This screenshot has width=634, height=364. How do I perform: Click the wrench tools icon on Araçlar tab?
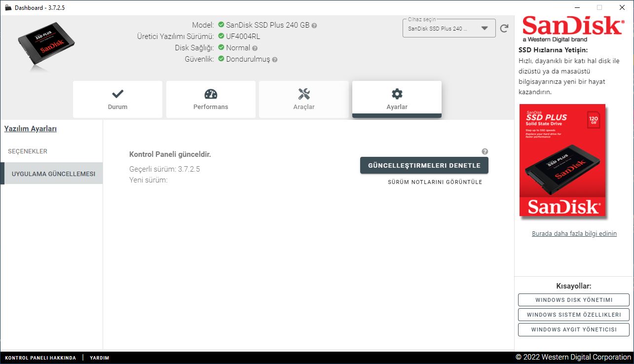pos(304,94)
